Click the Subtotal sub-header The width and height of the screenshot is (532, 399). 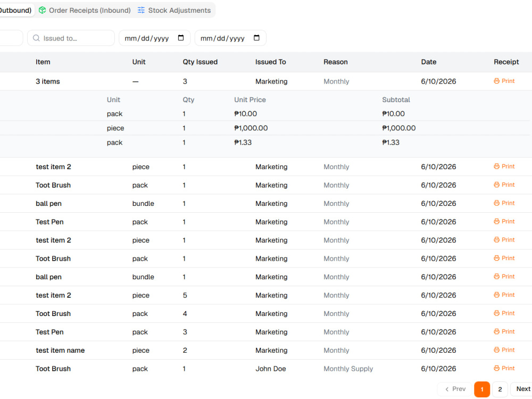pyautogui.click(x=396, y=100)
